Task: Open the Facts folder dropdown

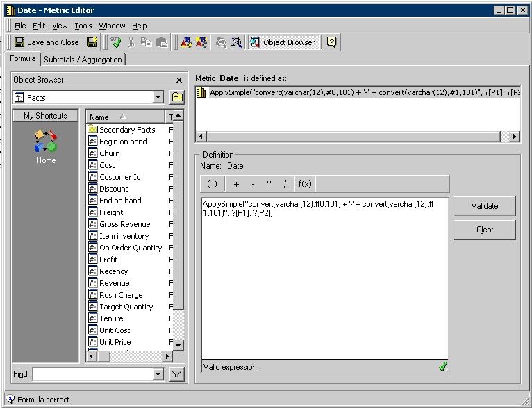Action: click(158, 98)
